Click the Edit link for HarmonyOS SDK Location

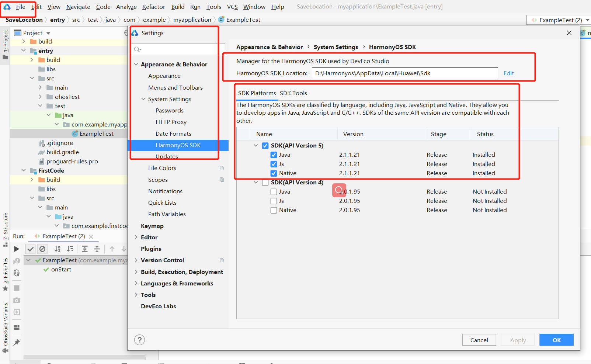508,73
